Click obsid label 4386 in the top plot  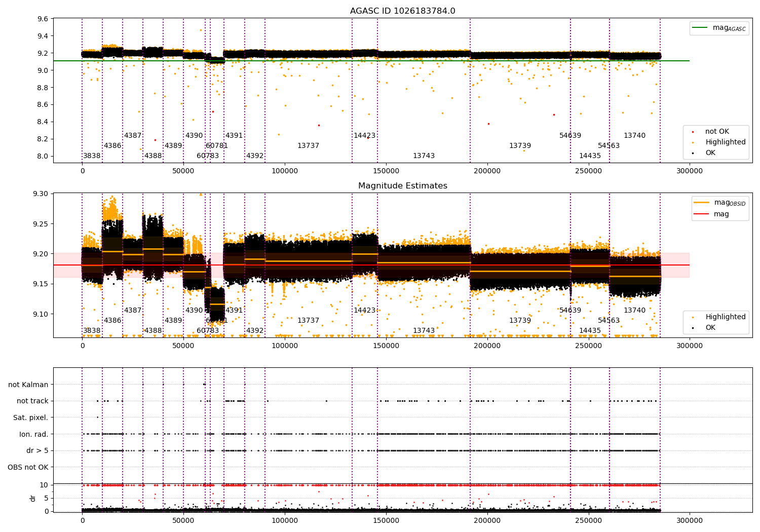click(112, 145)
